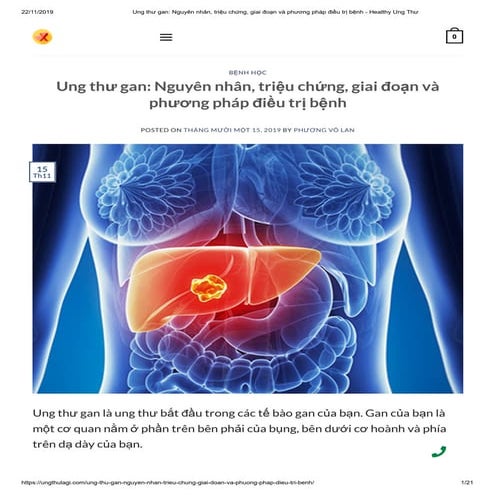Click the 1/21 page number indicator
Image resolution: width=495 pixels, height=495 pixels.
pyautogui.click(x=467, y=482)
